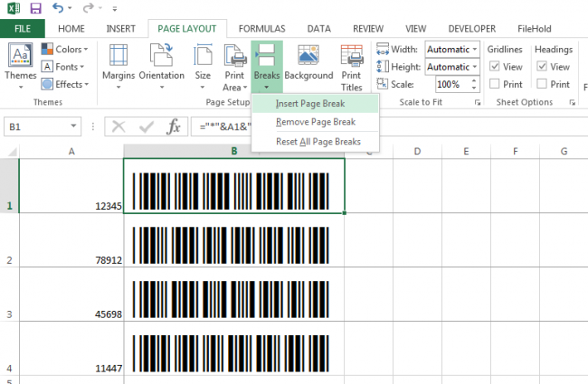This screenshot has width=588, height=384.
Task: Select cell containing 12345
Action: tap(71, 186)
